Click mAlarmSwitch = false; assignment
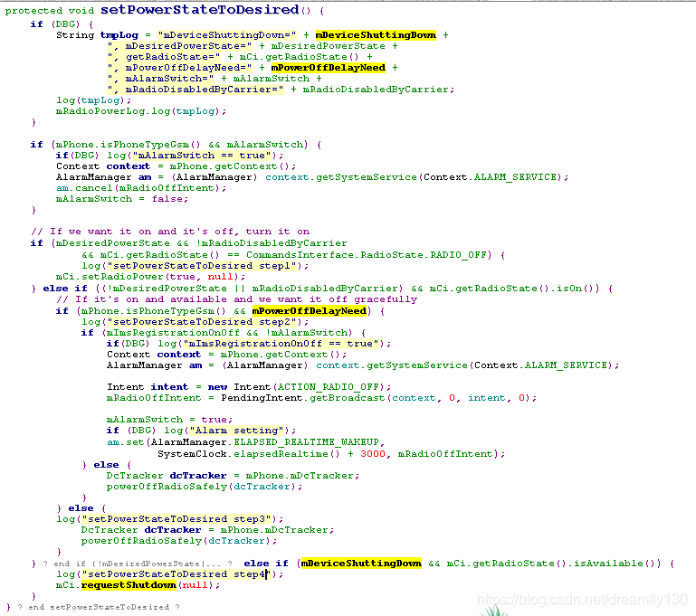 pos(122,199)
